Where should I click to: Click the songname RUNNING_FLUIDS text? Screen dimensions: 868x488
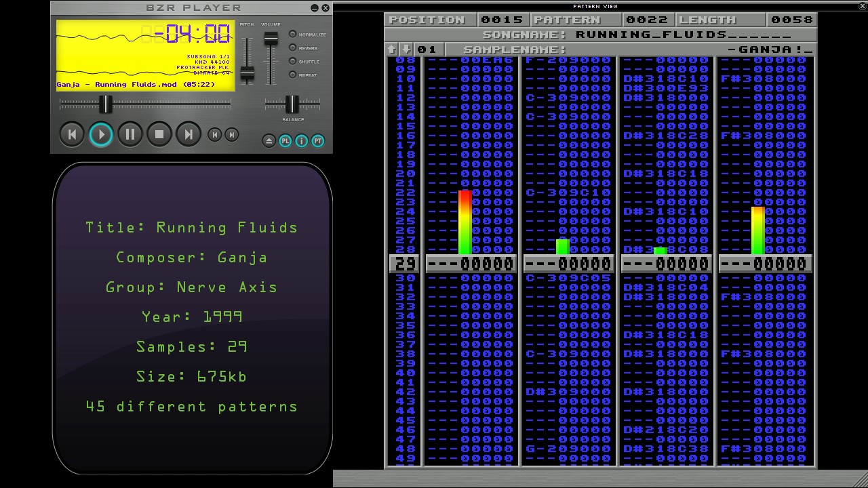coord(684,35)
